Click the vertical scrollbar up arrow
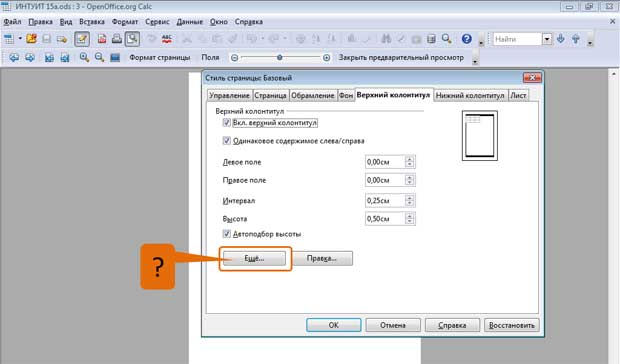The height and width of the screenshot is (364, 620). pos(614,74)
